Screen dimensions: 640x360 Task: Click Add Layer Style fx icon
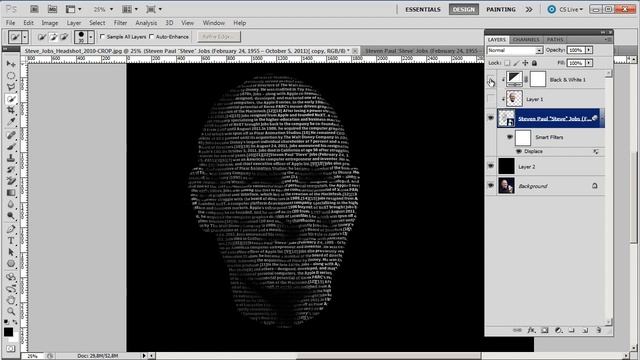pos(531,330)
